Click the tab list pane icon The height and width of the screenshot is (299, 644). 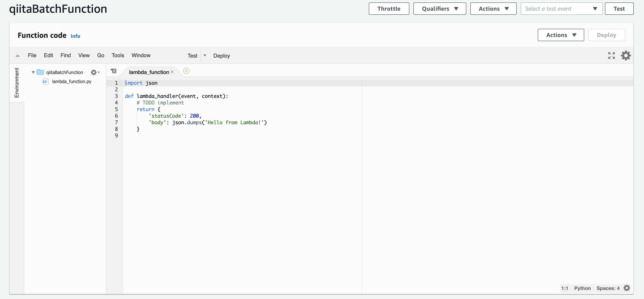point(113,71)
